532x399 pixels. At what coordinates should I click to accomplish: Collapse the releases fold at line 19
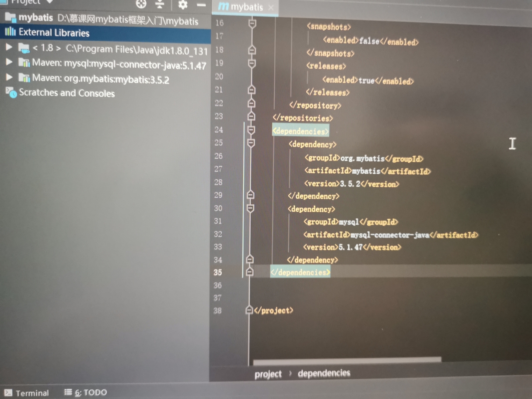(x=252, y=64)
